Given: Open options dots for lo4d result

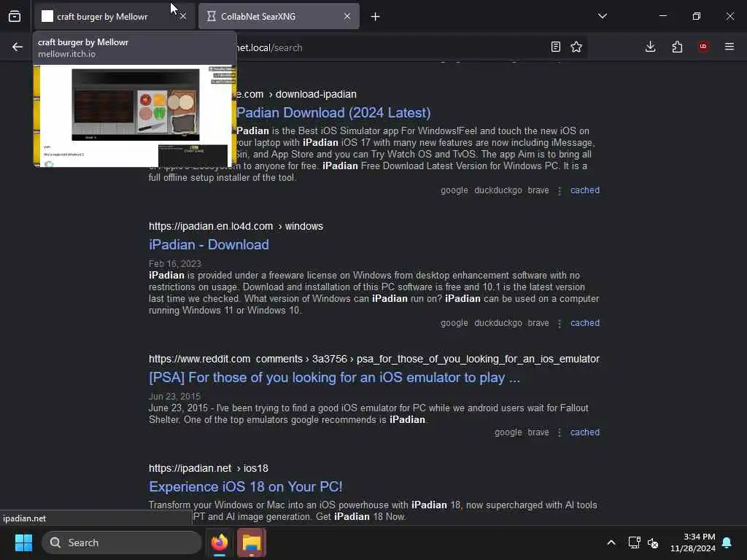Looking at the screenshot, I should 560,323.
